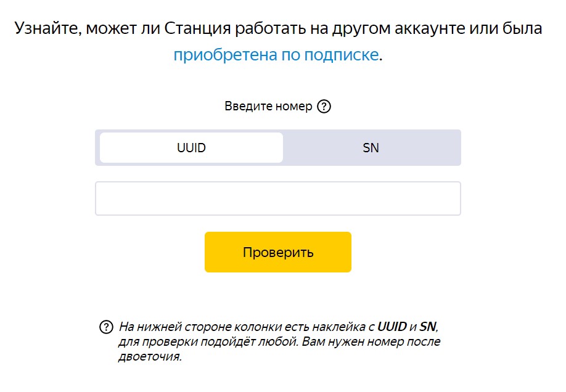Focus the number input field
The height and width of the screenshot is (392, 566).
[277, 198]
